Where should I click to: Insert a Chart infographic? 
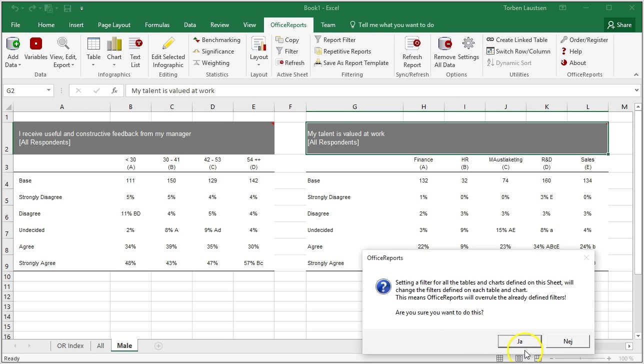point(114,52)
